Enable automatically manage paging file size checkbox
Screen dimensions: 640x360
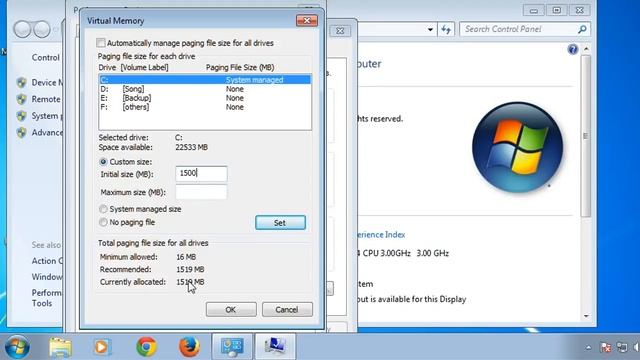(101, 43)
